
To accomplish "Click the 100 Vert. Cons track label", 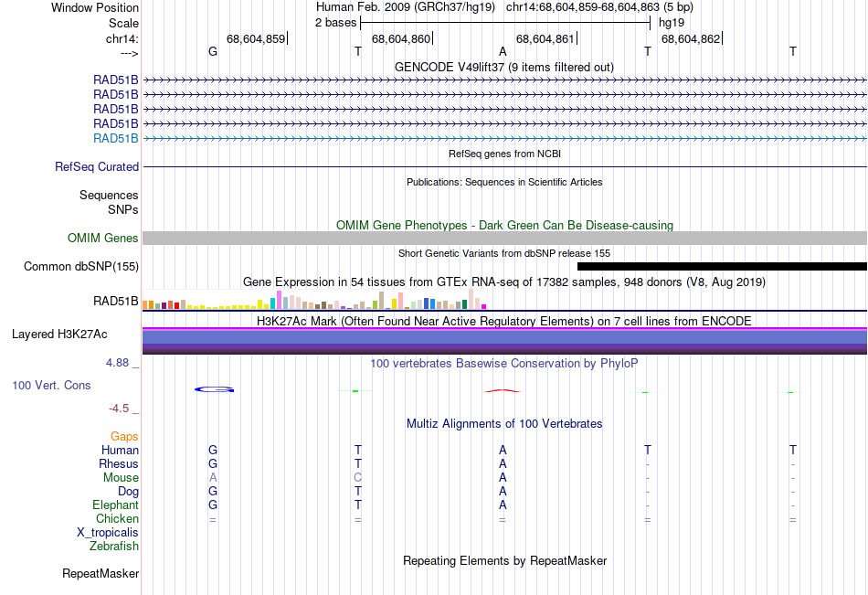I will pos(51,385).
